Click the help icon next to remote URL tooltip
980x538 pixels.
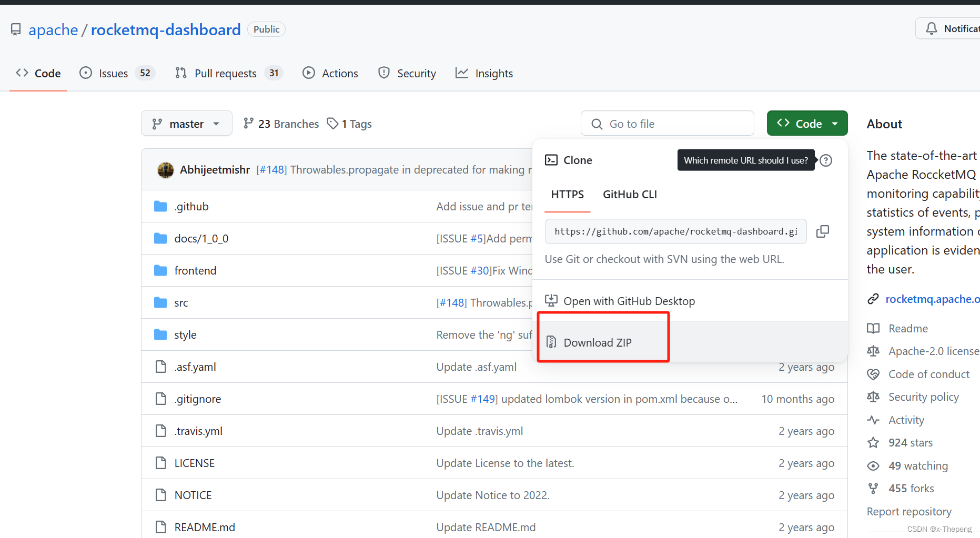point(825,160)
